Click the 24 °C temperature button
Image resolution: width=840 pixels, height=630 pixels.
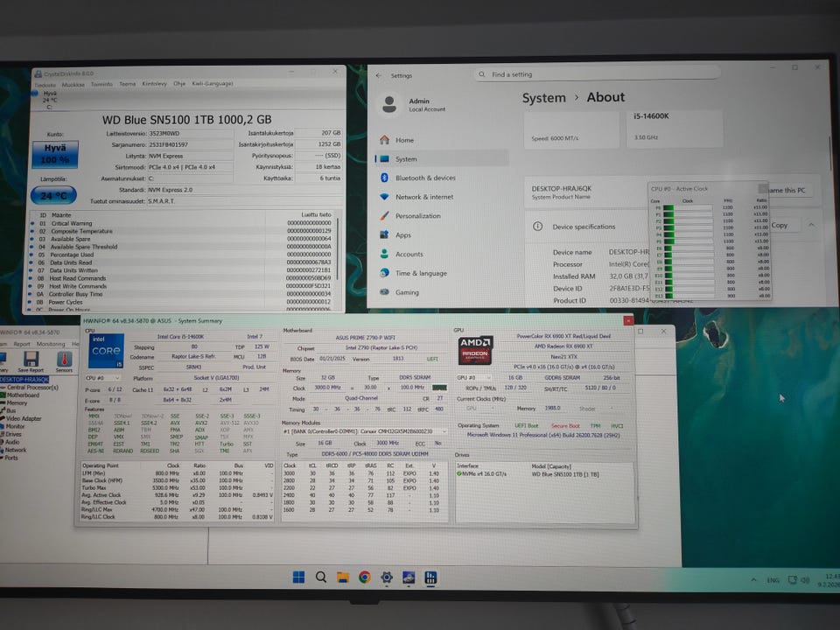click(53, 195)
